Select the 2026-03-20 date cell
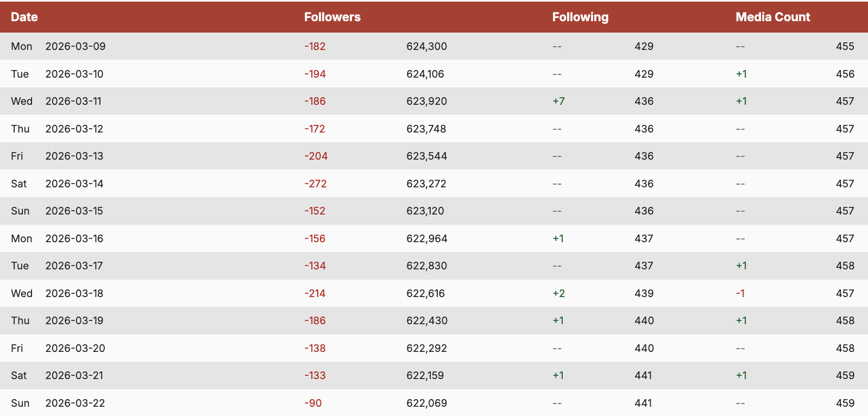The image size is (868, 416). [76, 348]
